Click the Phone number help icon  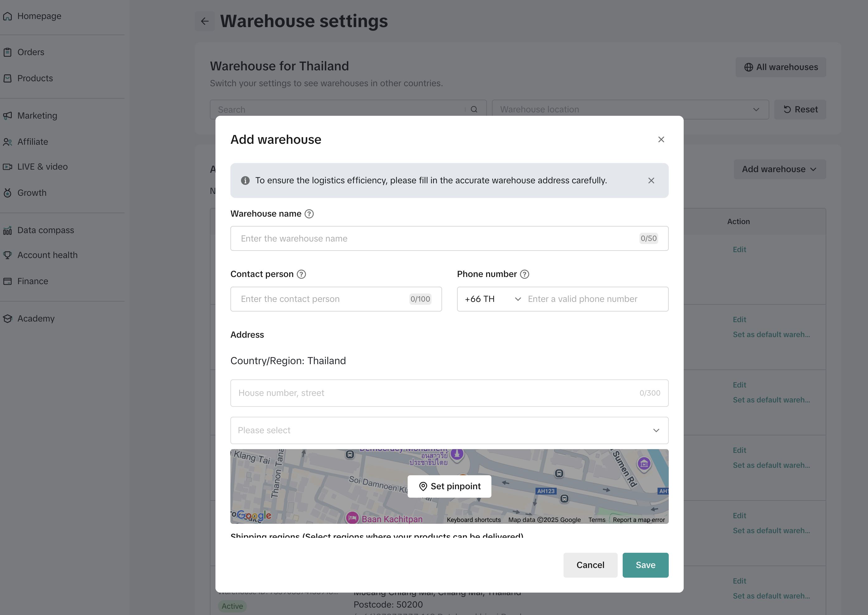tap(524, 274)
